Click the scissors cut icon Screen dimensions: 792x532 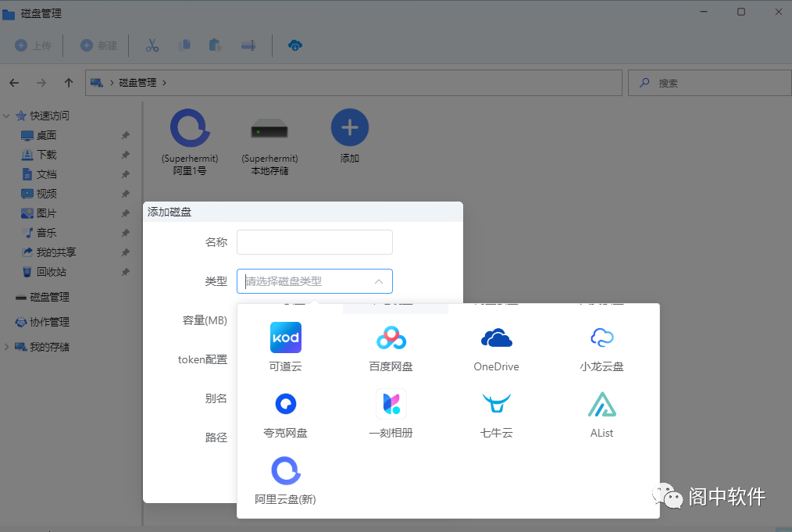[152, 45]
